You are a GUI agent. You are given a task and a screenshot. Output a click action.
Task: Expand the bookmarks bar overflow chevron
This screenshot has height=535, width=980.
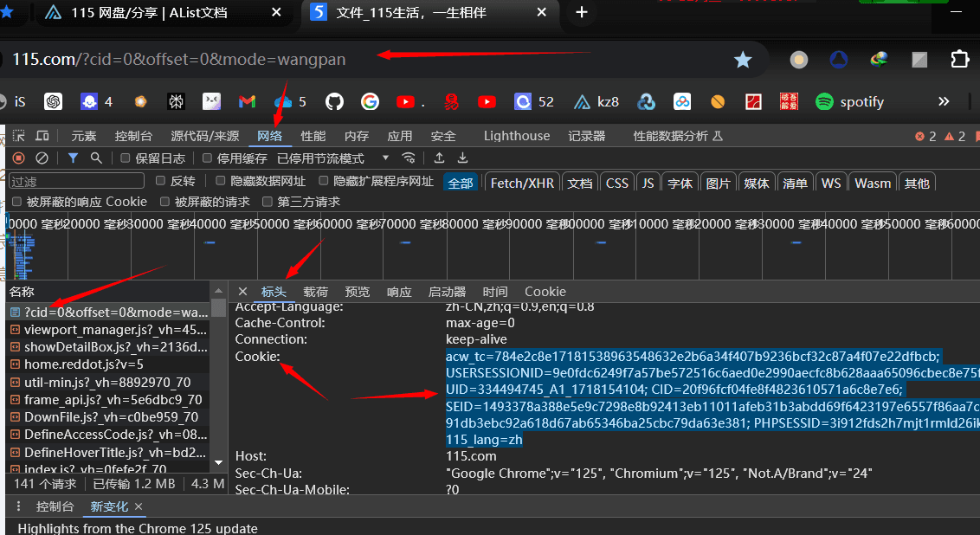pyautogui.click(x=944, y=102)
